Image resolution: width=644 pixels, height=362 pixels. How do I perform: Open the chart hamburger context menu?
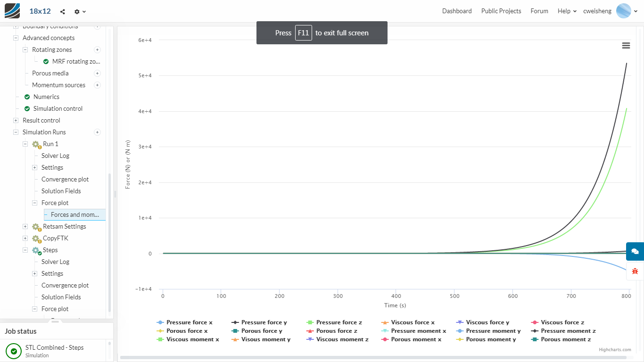pos(626,46)
